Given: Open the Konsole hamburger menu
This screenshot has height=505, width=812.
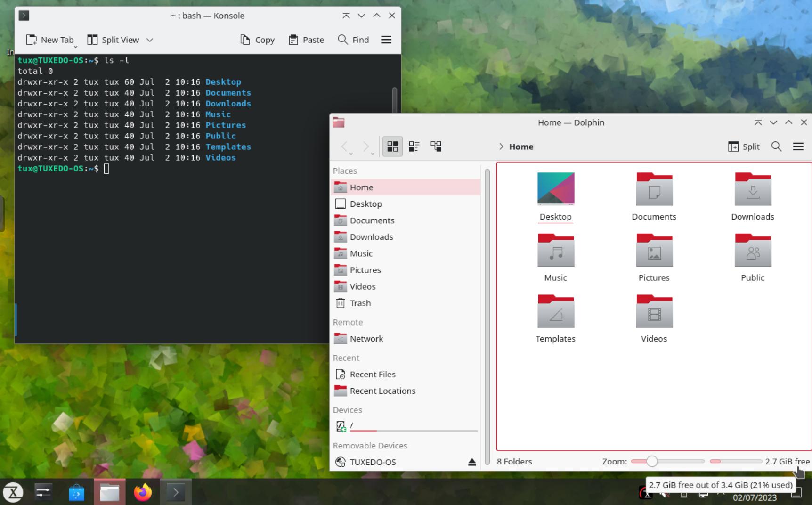Looking at the screenshot, I should [386, 40].
